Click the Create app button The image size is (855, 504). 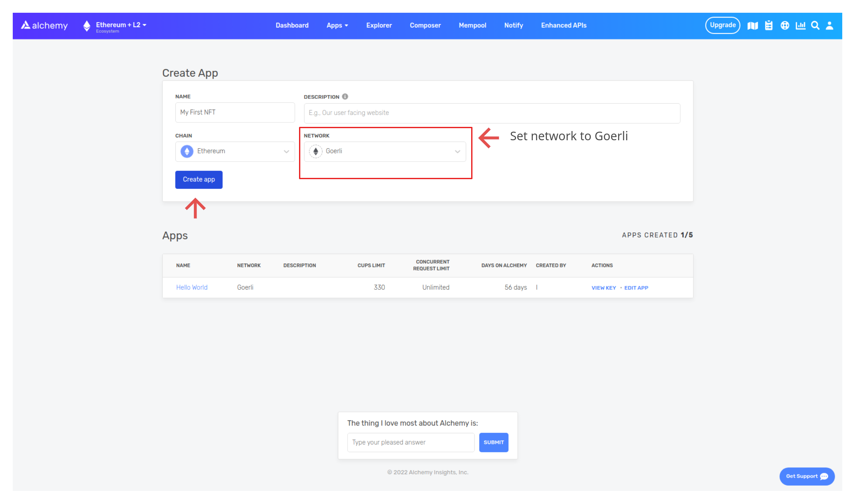[199, 179]
